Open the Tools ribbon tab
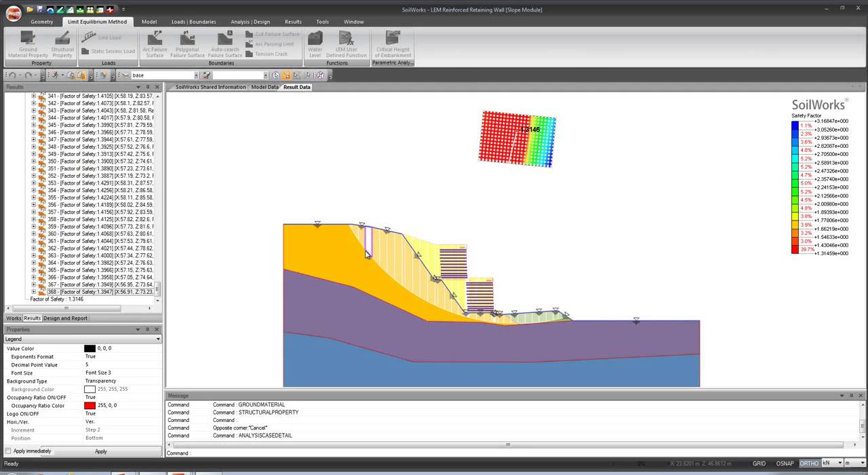 pyautogui.click(x=323, y=22)
